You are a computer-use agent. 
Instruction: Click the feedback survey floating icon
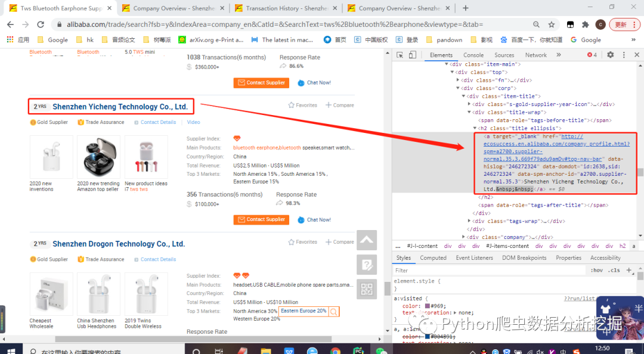pos(367,265)
